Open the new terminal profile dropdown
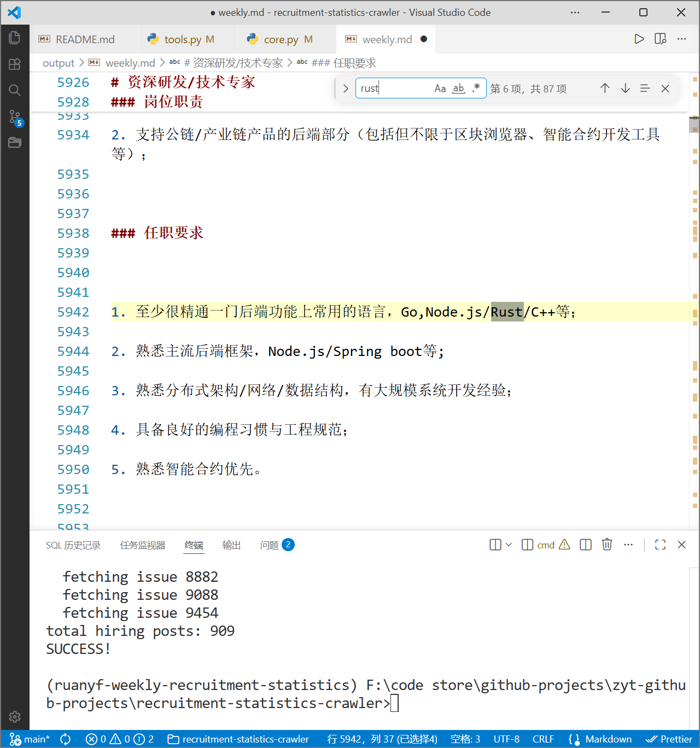700x748 pixels. 509,545
